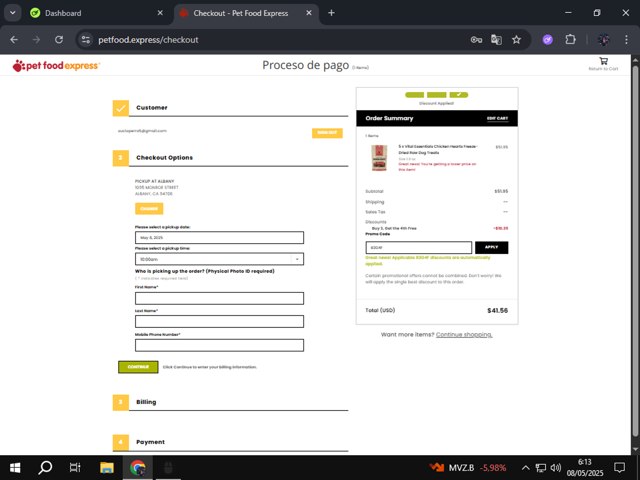640x480 pixels.
Task: Click the translate page icon
Action: click(x=496, y=40)
